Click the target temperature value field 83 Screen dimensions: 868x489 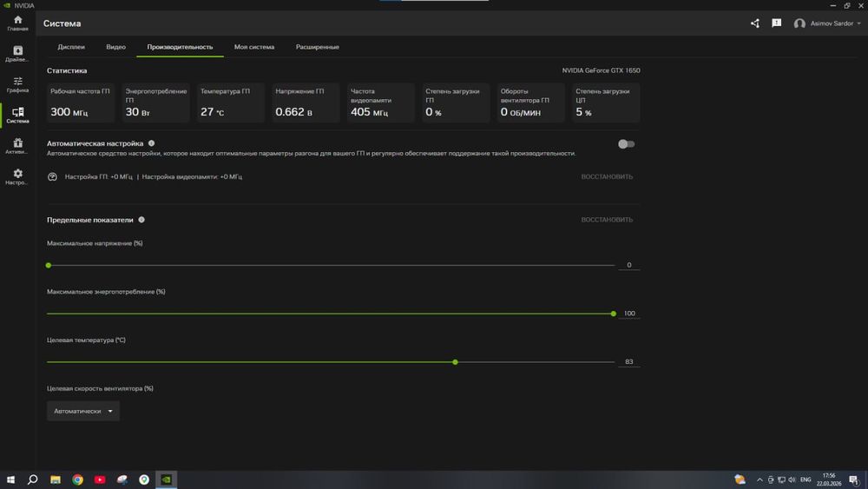[628, 361]
